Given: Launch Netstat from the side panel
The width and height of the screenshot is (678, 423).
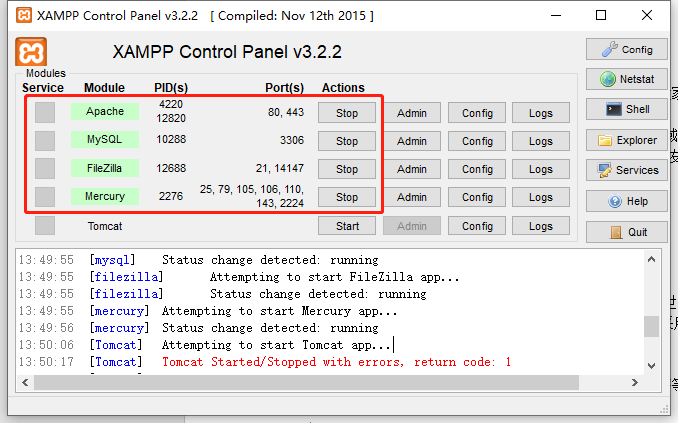Looking at the screenshot, I should pyautogui.click(x=627, y=79).
